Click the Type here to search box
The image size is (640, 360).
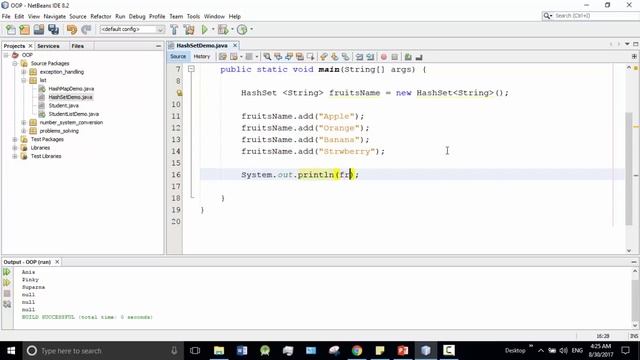[102, 351]
